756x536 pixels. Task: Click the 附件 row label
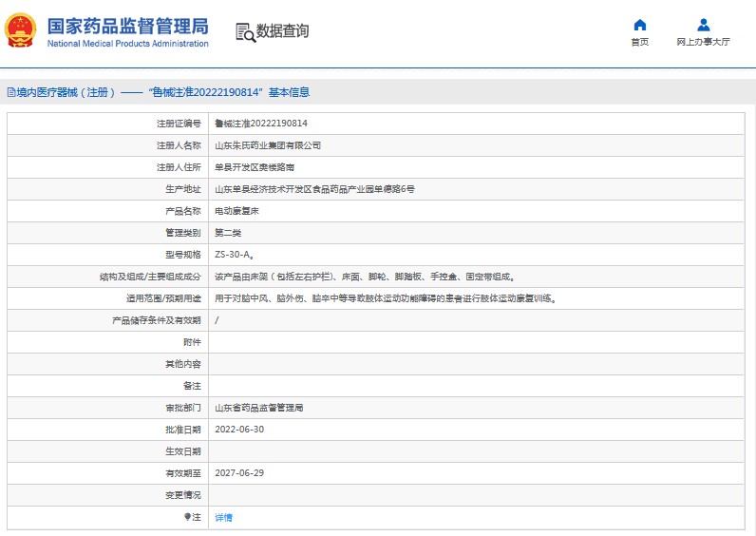click(x=192, y=342)
